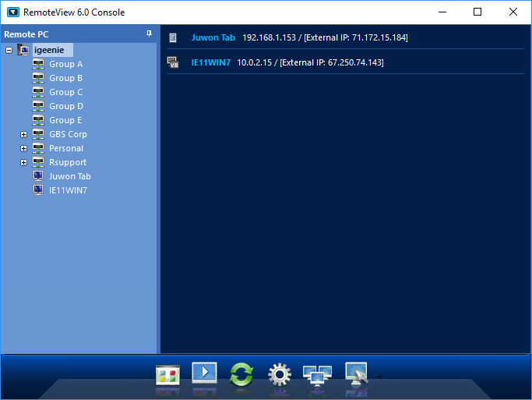Screen dimensions: 532x400
Task: Click the Group E network icon
Action: pos(38,120)
